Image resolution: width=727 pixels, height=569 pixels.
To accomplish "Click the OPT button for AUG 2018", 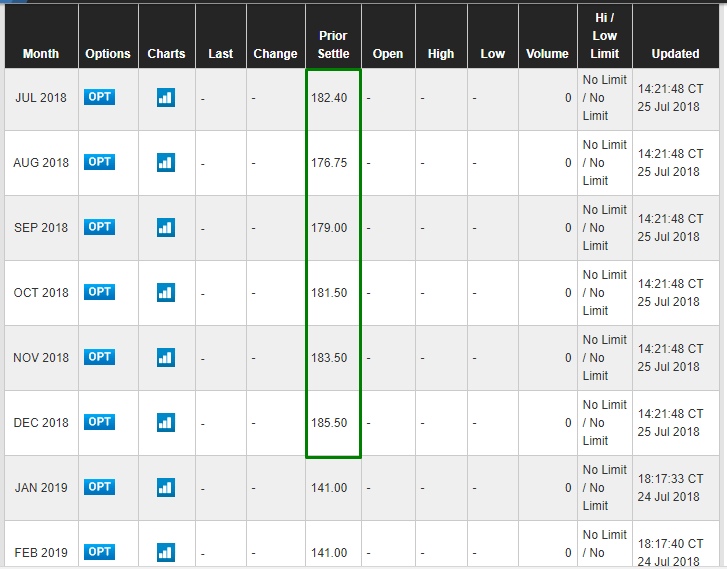I will coord(99,162).
